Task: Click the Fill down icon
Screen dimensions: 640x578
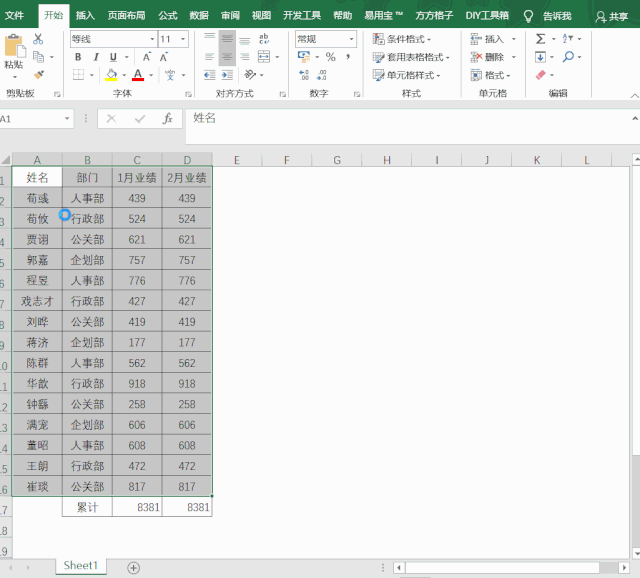Action: (540, 57)
